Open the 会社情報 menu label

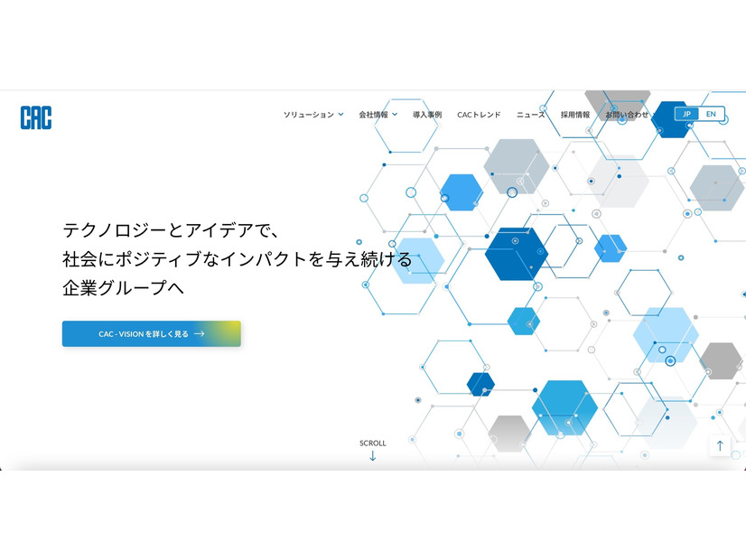(373, 115)
